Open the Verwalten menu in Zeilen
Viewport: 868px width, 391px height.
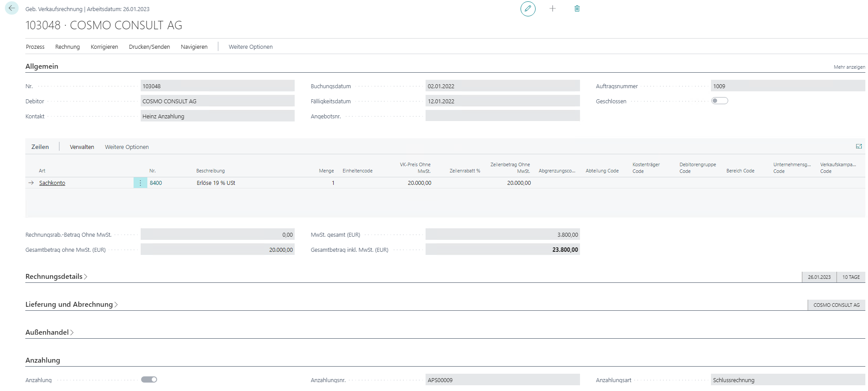[x=82, y=147]
